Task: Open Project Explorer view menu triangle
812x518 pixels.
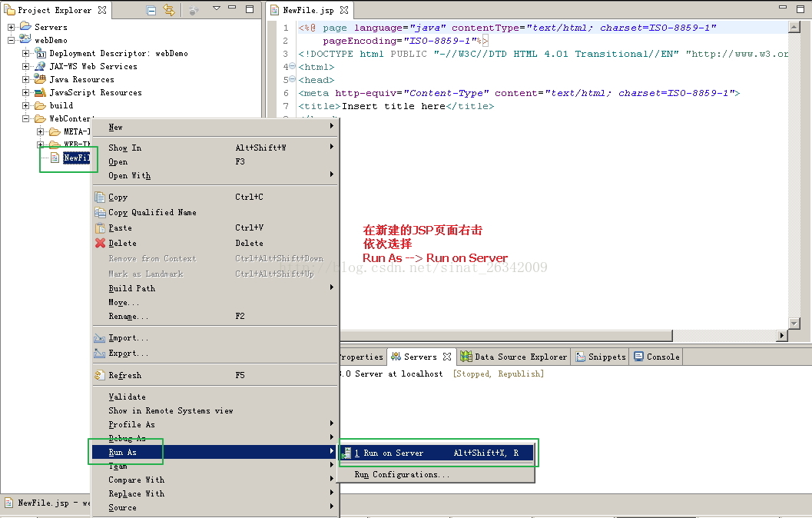Action: [x=217, y=8]
